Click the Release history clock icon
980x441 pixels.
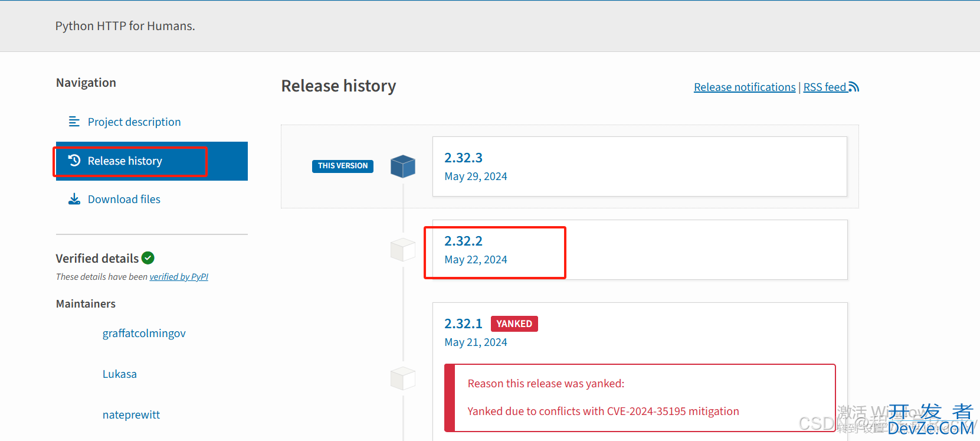[74, 161]
